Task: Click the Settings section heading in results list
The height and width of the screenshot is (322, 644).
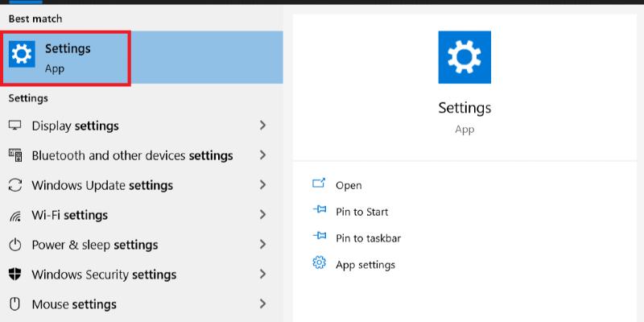Action: [x=28, y=98]
